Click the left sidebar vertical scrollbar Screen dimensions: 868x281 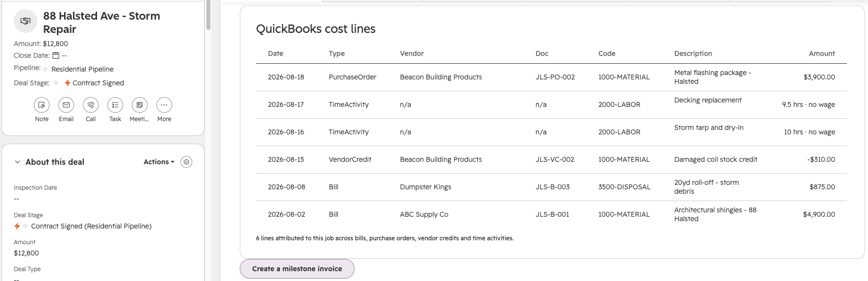click(x=208, y=15)
